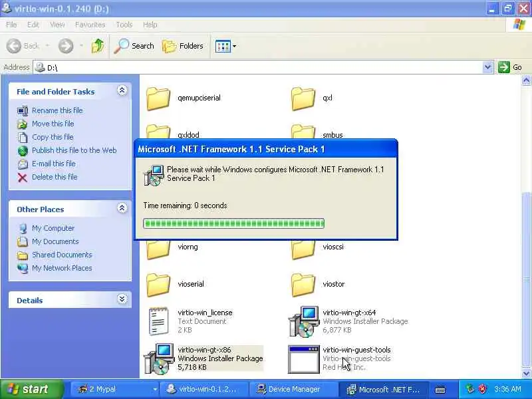Open the Forward history dropdown arrow

point(81,46)
